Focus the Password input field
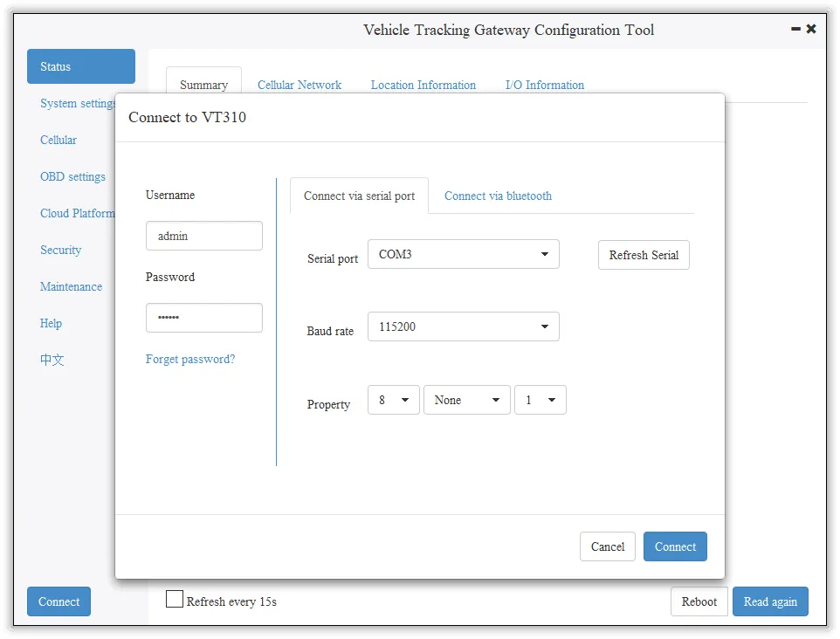The height and width of the screenshot is (639, 840). (x=204, y=318)
